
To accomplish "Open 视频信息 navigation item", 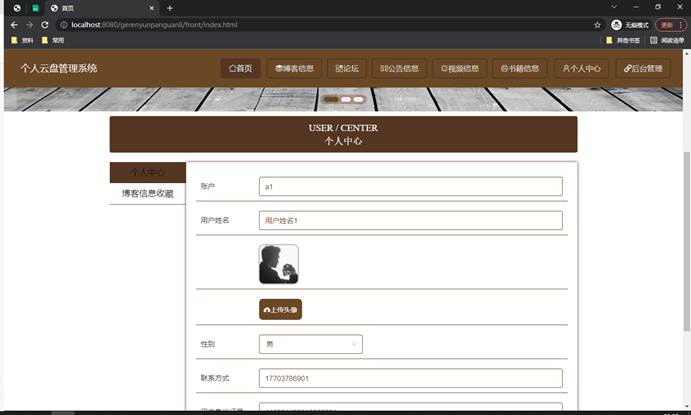I will coord(460,68).
